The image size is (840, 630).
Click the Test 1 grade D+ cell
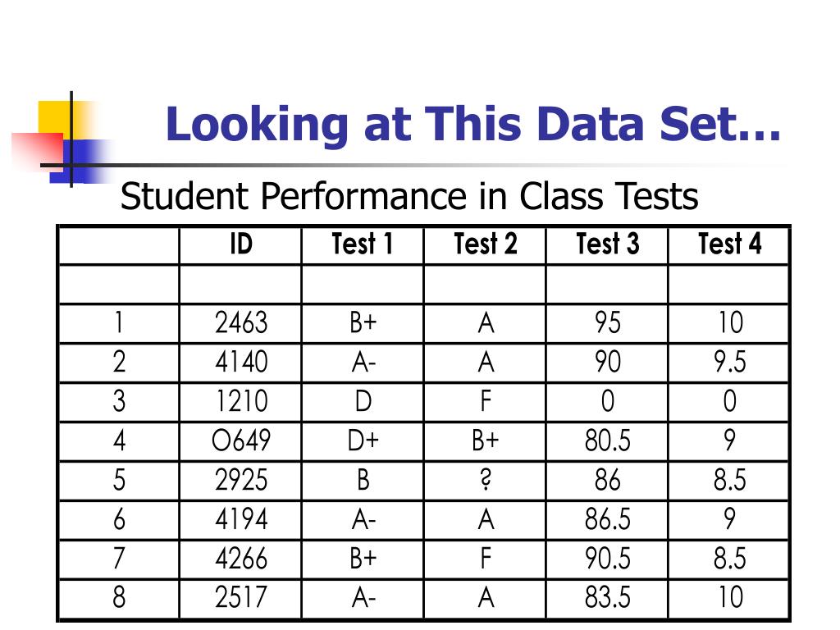click(363, 441)
